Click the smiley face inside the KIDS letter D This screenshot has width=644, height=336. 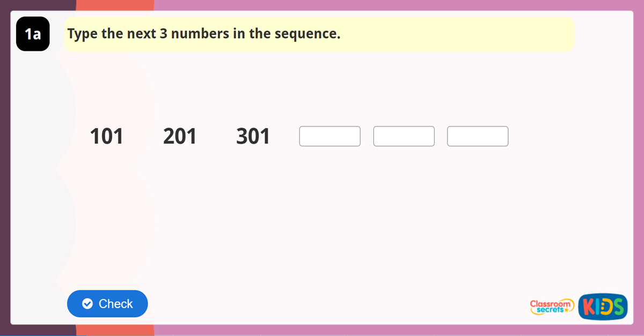(x=603, y=307)
